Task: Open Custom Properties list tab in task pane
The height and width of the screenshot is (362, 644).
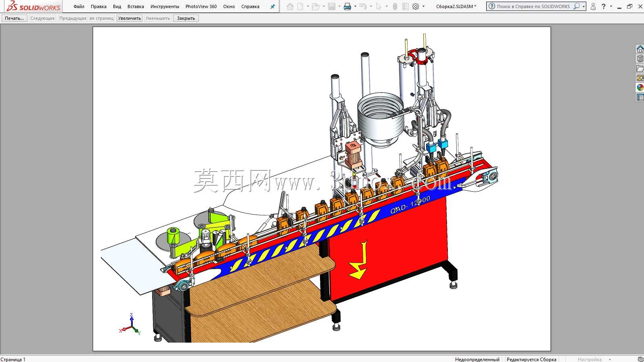Action: pos(640,97)
